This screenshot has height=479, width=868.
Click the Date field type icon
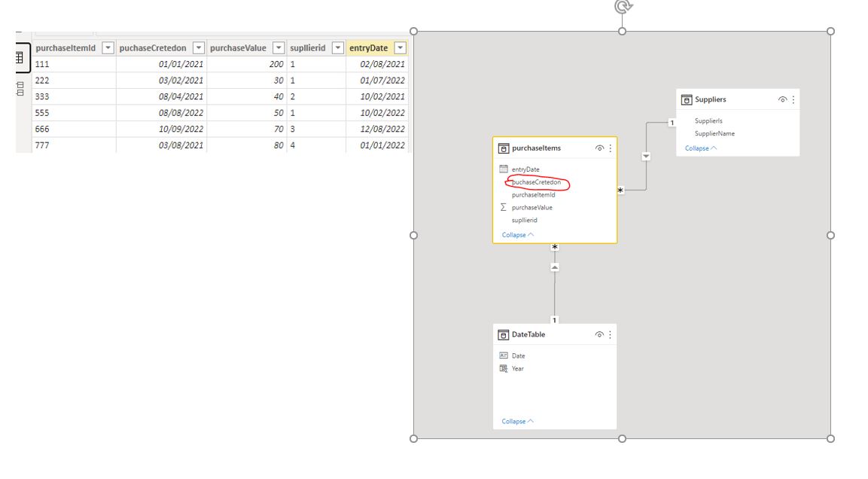click(503, 355)
